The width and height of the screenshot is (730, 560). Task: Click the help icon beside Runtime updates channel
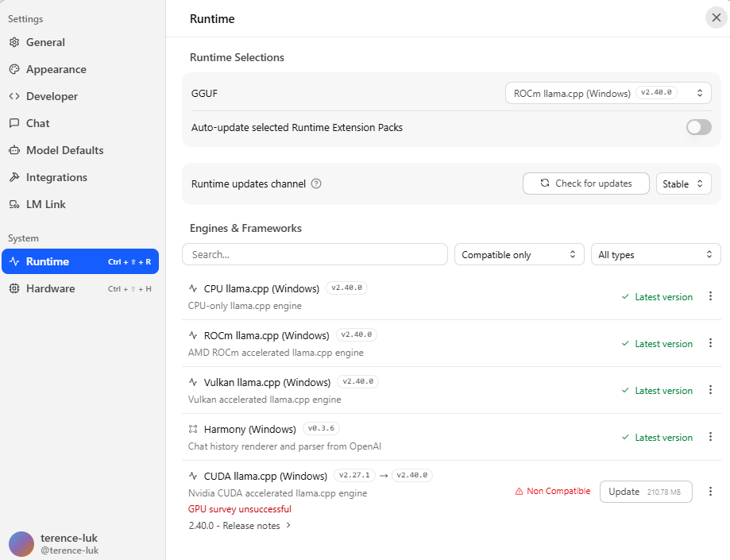click(x=316, y=183)
